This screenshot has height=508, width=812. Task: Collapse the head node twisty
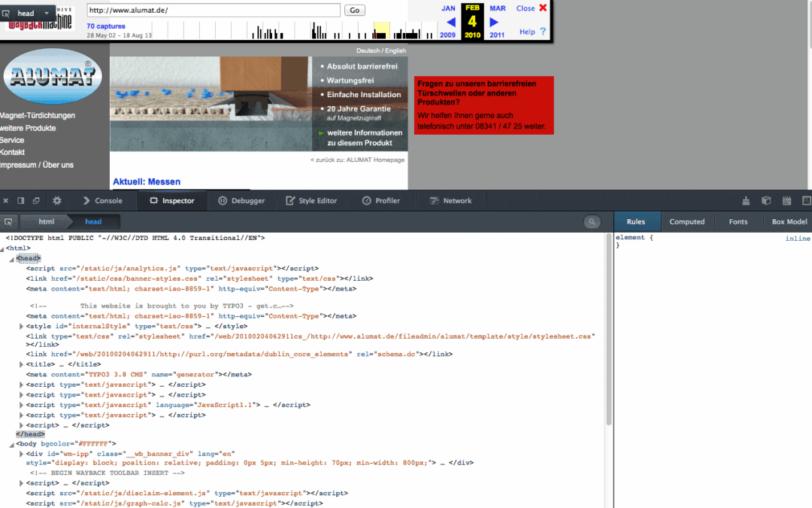pyautogui.click(x=11, y=259)
